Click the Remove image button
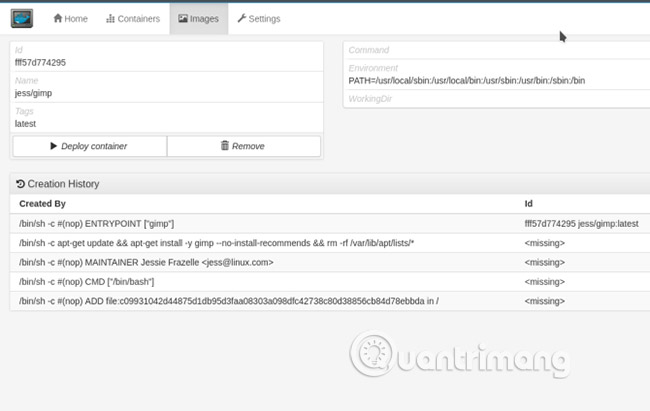650x411 pixels. [244, 146]
